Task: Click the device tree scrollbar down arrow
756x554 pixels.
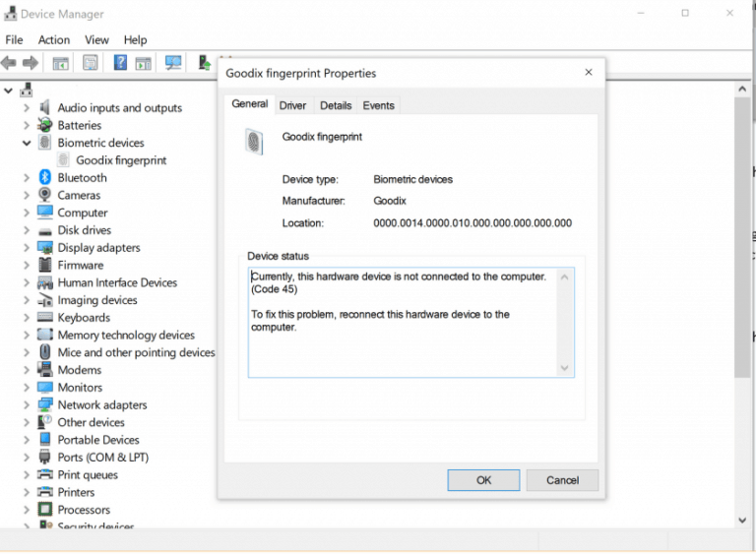Action: (742, 521)
